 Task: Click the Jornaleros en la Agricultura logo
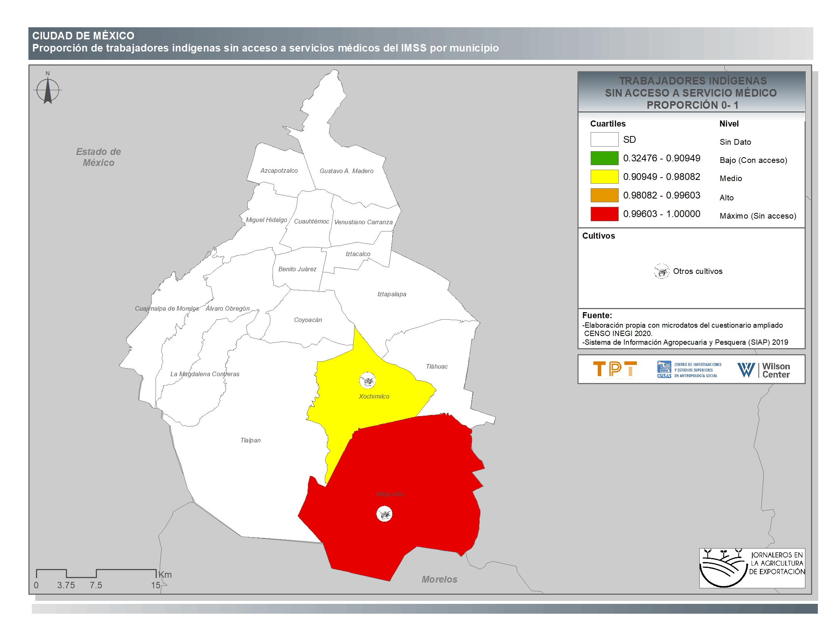click(752, 568)
